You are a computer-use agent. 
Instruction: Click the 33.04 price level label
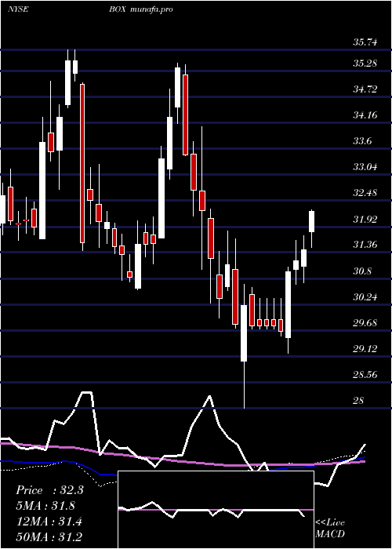(365, 166)
